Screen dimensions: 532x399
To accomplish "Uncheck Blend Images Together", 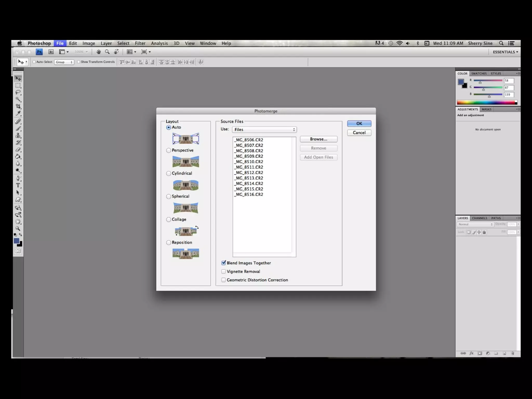I will (x=223, y=263).
